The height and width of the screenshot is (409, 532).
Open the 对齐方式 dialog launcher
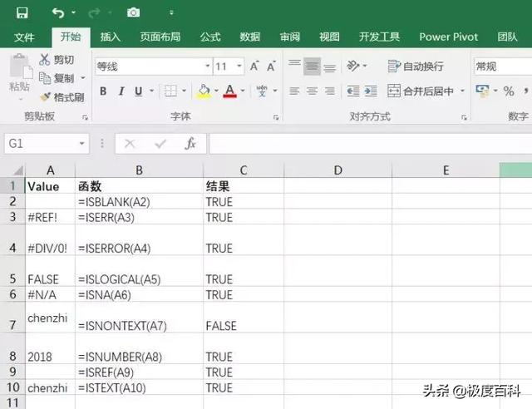point(464,117)
